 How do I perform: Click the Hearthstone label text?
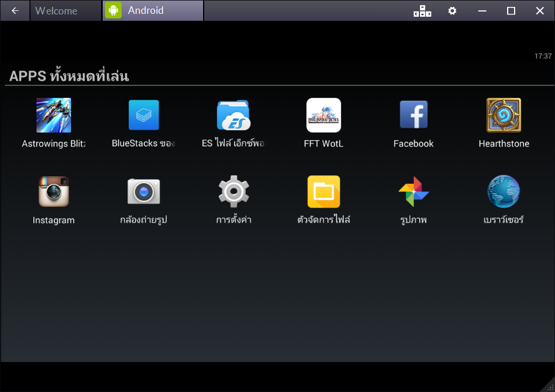coord(504,144)
